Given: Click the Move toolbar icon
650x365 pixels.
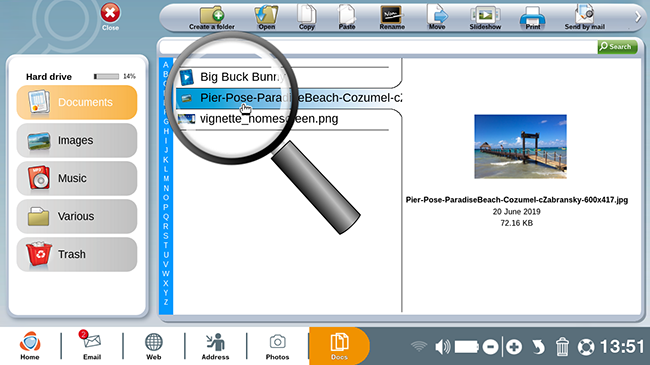Looking at the screenshot, I should pos(437,18).
